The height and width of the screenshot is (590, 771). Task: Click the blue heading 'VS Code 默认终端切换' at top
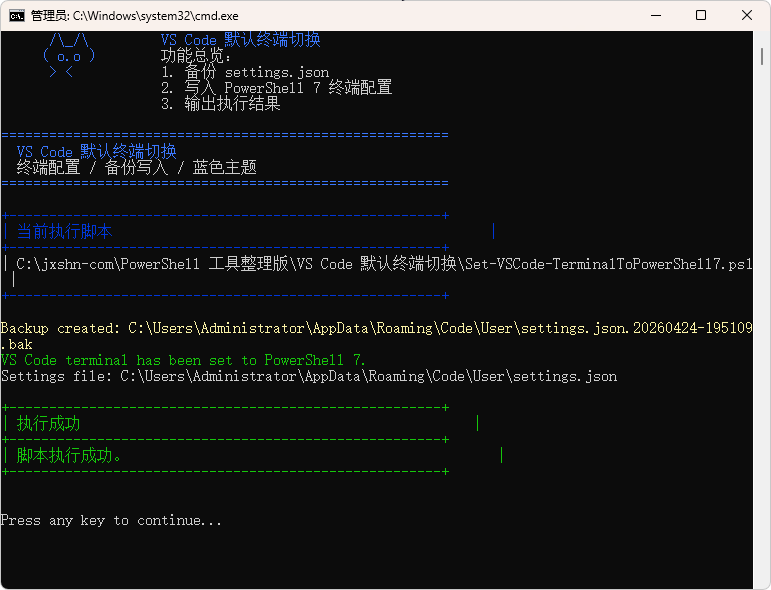click(x=240, y=39)
